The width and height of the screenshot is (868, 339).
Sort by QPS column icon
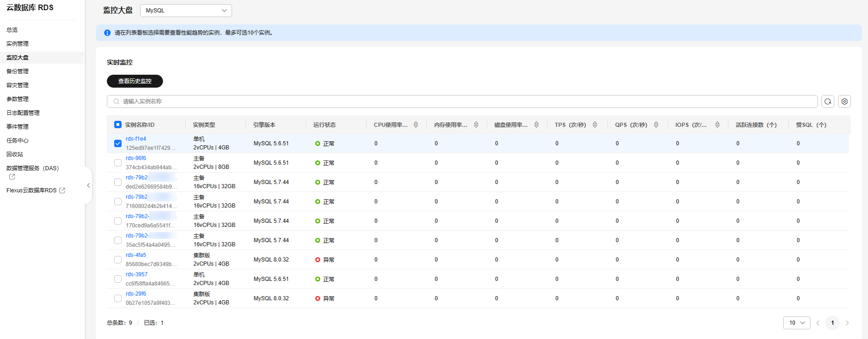(656, 125)
